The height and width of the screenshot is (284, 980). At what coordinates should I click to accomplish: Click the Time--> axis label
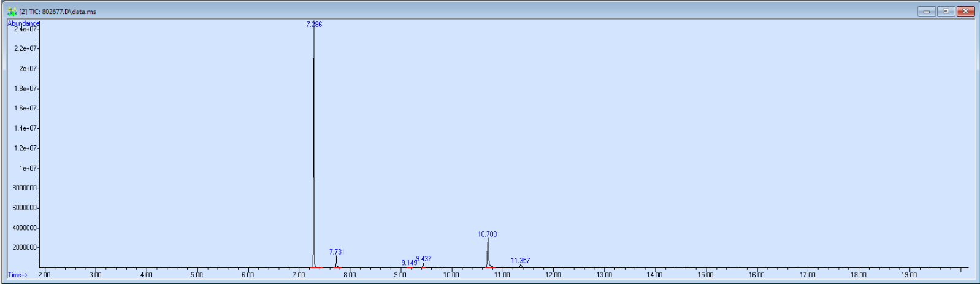[x=18, y=275]
